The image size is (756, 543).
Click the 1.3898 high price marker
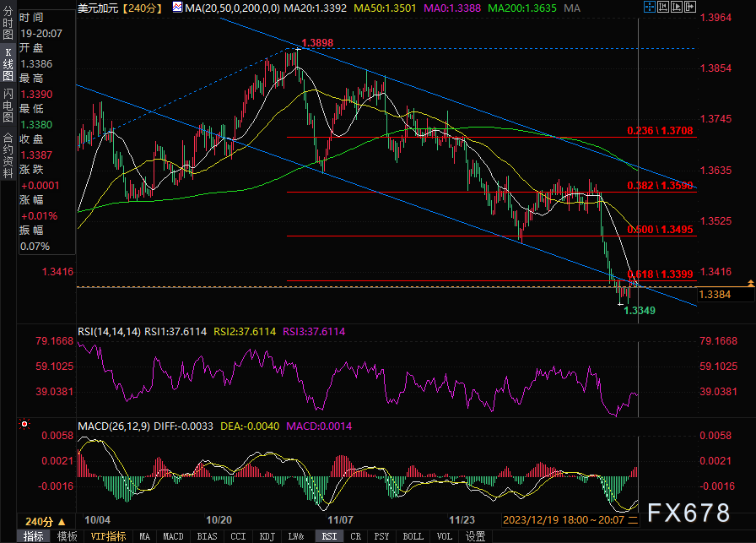[316, 42]
